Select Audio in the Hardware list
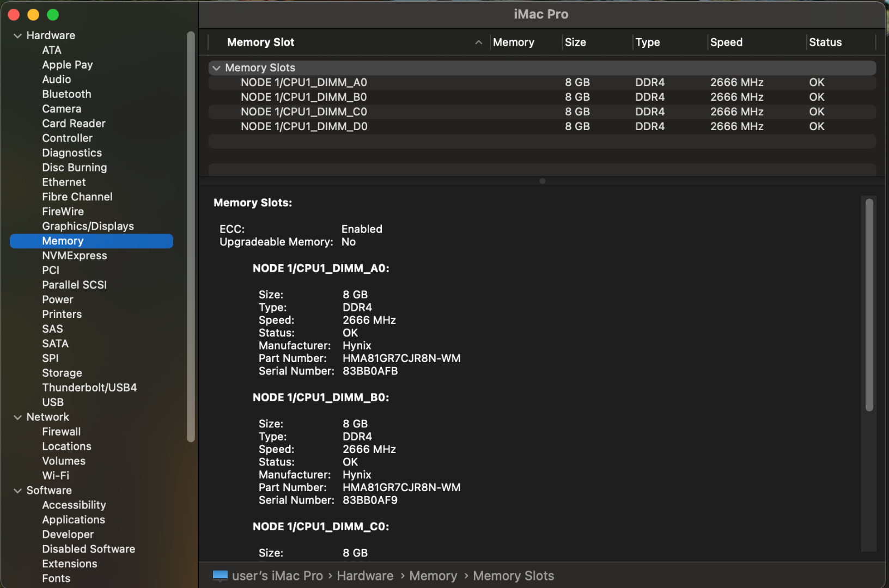 [57, 79]
